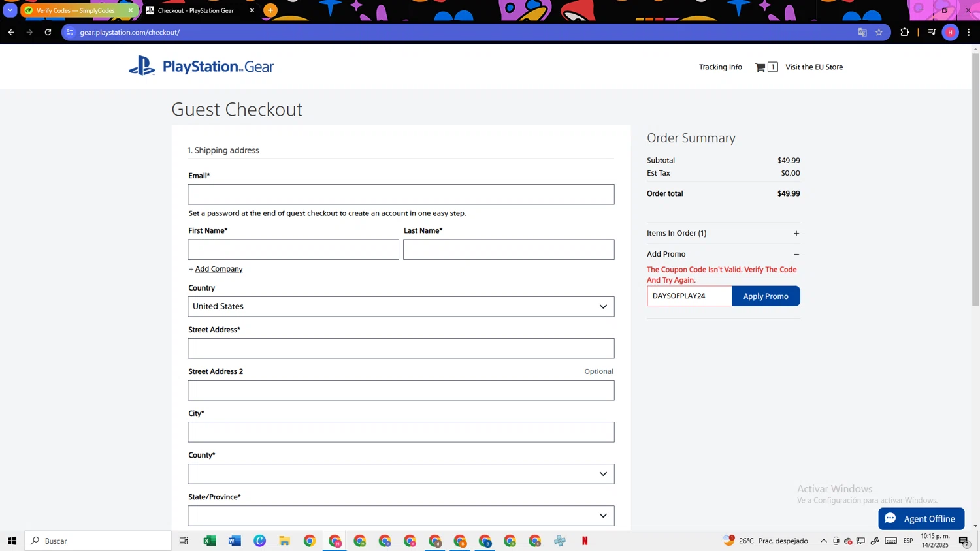Select the Checkout - PlayStation Gear tab
980x551 pixels.
tap(196, 10)
